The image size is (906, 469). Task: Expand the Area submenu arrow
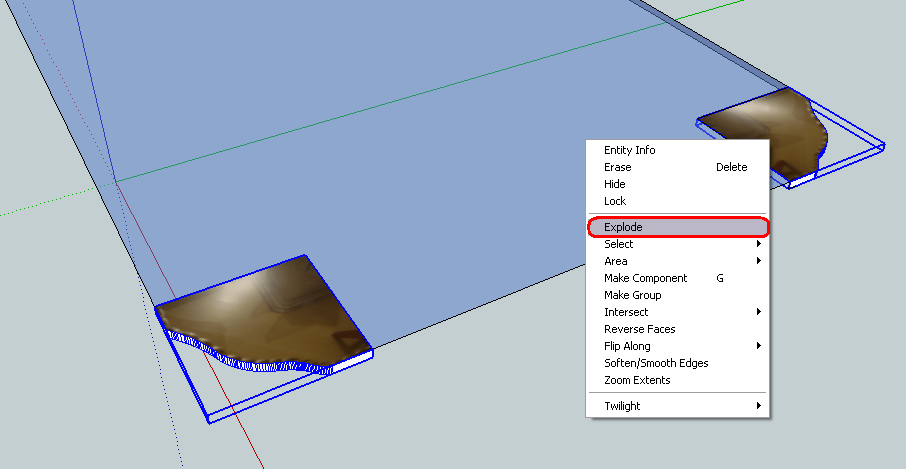coord(759,261)
